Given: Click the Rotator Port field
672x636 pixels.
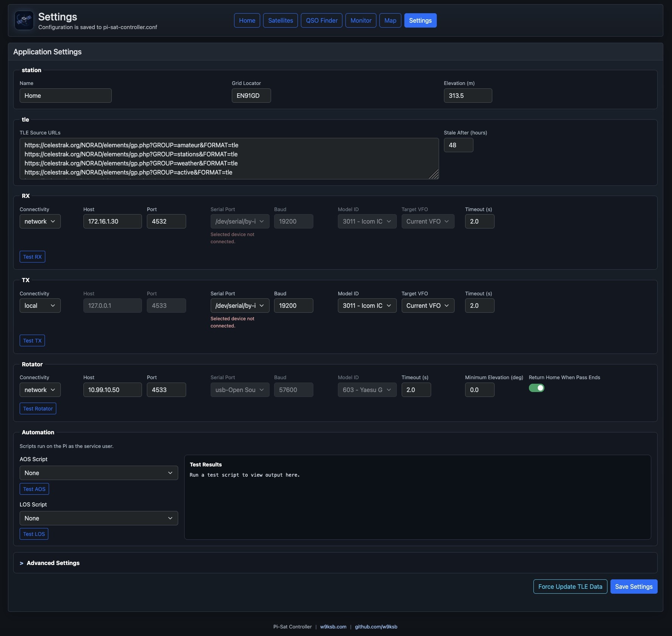Looking at the screenshot, I should [x=166, y=390].
